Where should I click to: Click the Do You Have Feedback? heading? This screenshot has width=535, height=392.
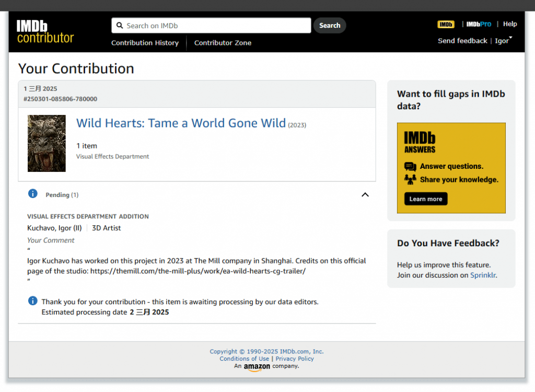448,243
